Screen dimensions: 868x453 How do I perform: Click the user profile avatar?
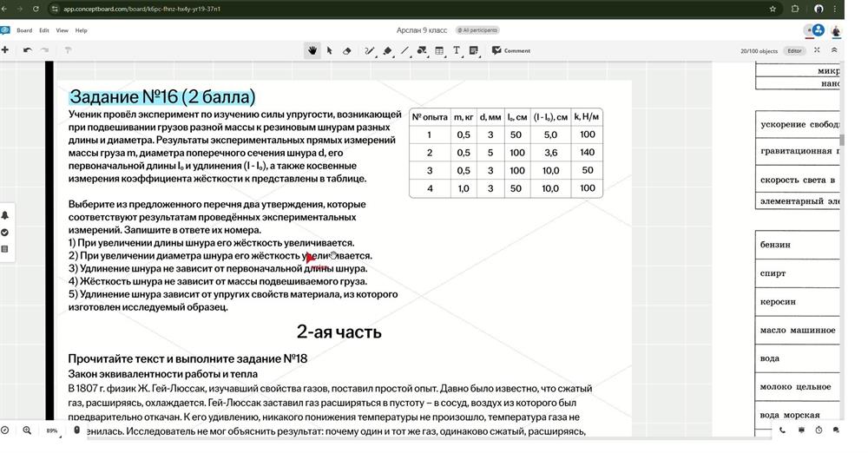coord(835,31)
